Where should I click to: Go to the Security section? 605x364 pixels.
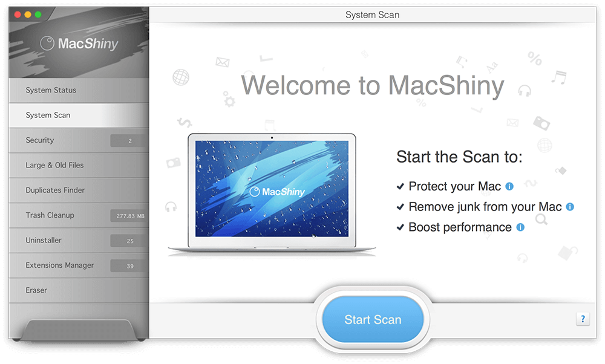coord(79,140)
